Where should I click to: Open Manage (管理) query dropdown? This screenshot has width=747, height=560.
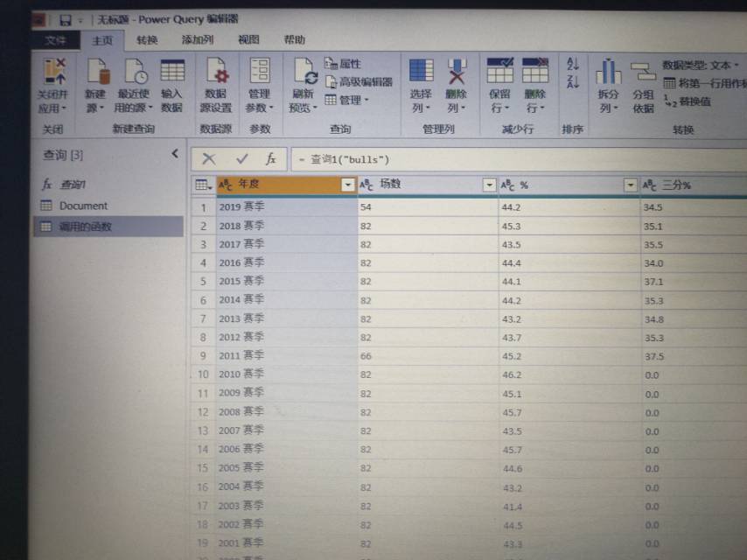[x=346, y=100]
